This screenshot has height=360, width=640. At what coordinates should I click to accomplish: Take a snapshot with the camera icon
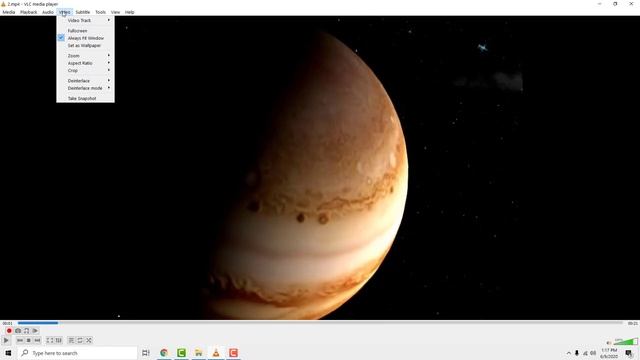[x=18, y=331]
